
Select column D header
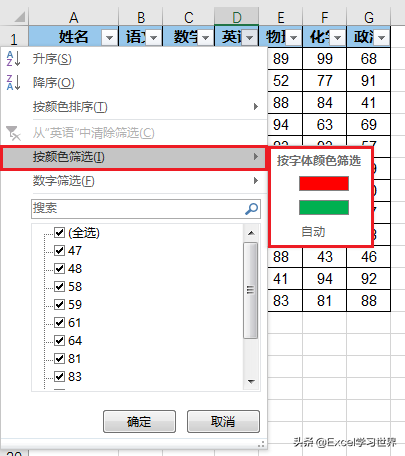[236, 17]
